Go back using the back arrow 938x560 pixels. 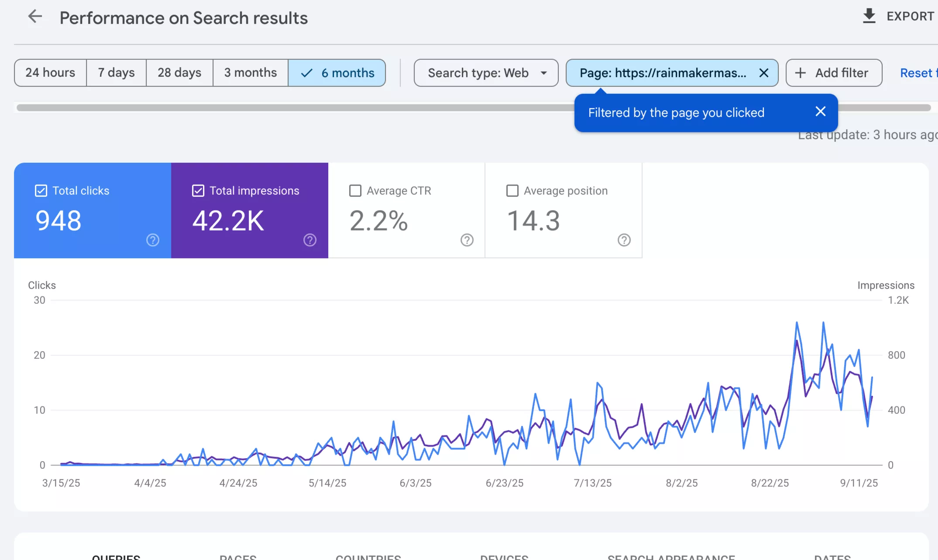[35, 17]
